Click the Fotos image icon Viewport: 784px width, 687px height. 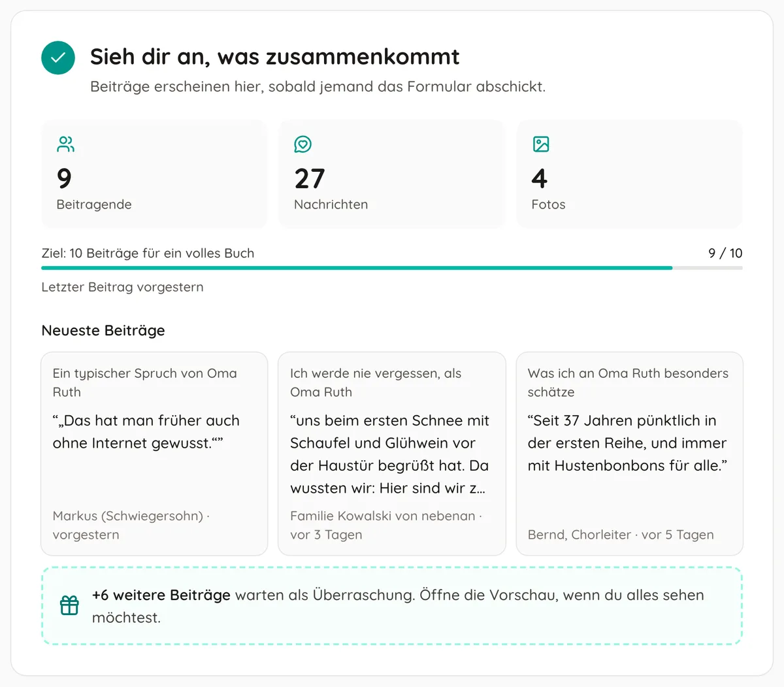click(541, 144)
